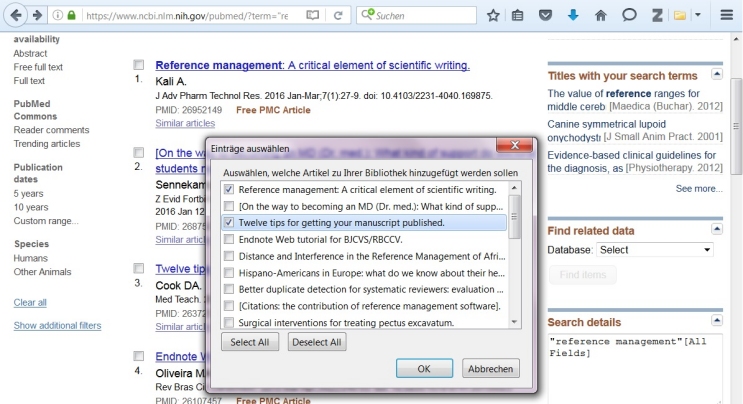The height and width of the screenshot is (404, 743).
Task: Bookmark this page with star icon
Action: coord(493,15)
